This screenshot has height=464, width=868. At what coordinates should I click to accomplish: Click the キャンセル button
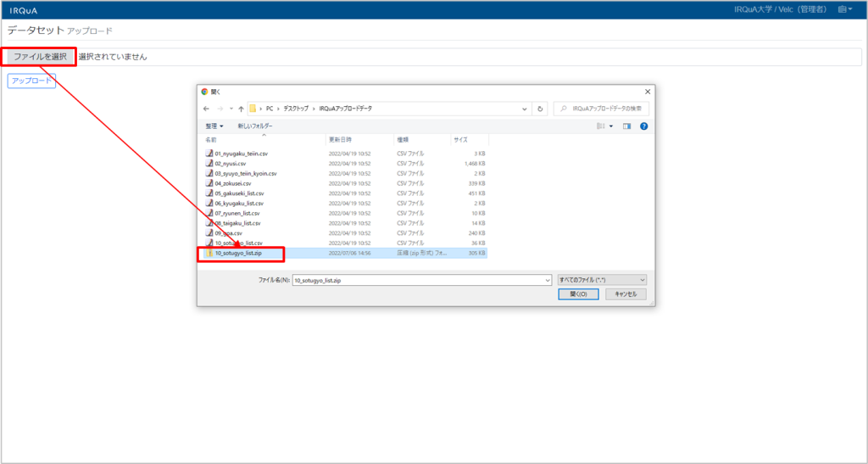(626, 294)
